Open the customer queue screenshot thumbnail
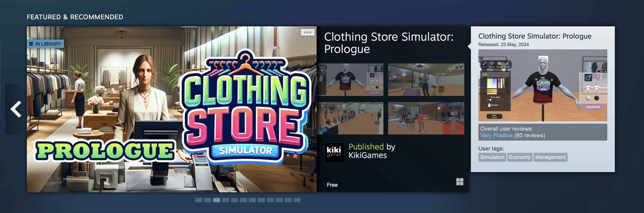This screenshot has width=644, height=213. [x=350, y=118]
